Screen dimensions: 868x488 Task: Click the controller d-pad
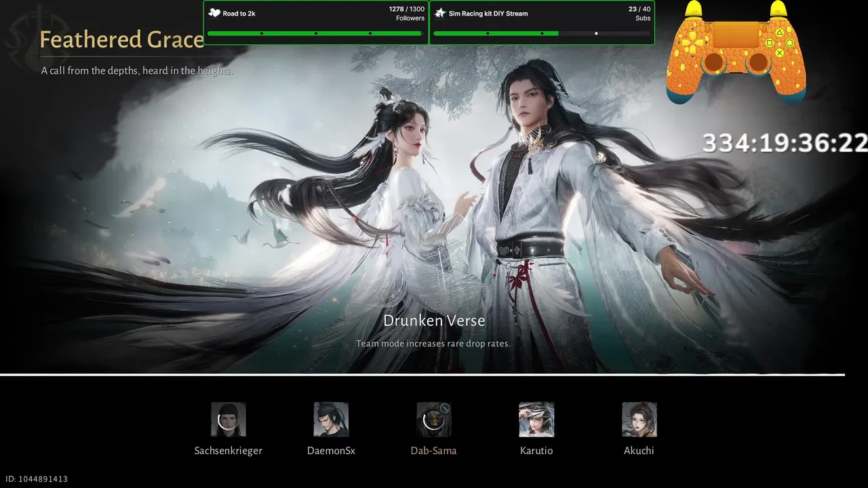click(692, 43)
